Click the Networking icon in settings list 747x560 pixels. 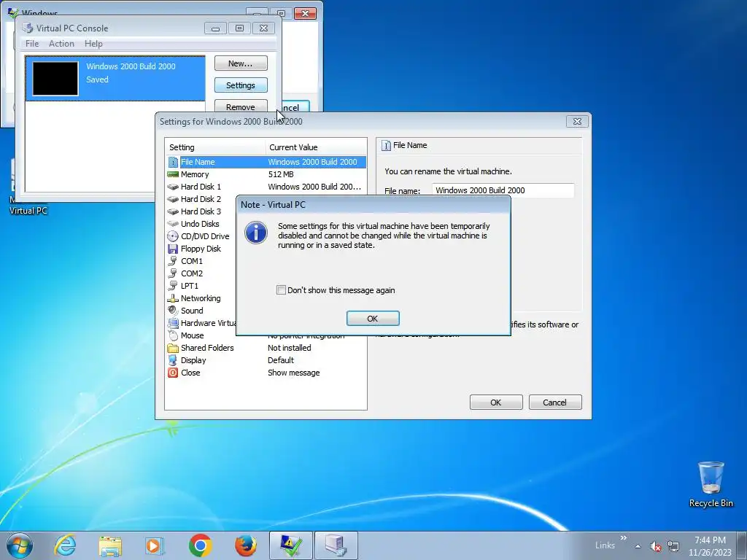coord(173,298)
